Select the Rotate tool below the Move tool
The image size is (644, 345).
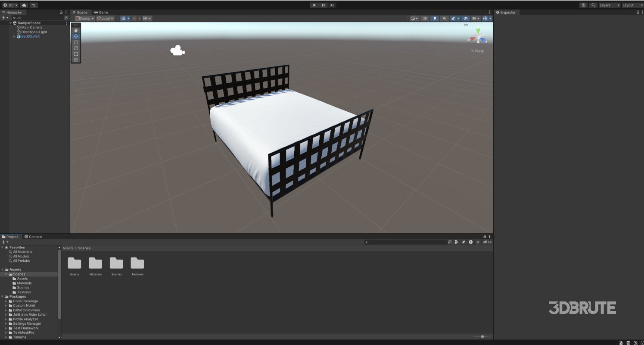tap(76, 42)
